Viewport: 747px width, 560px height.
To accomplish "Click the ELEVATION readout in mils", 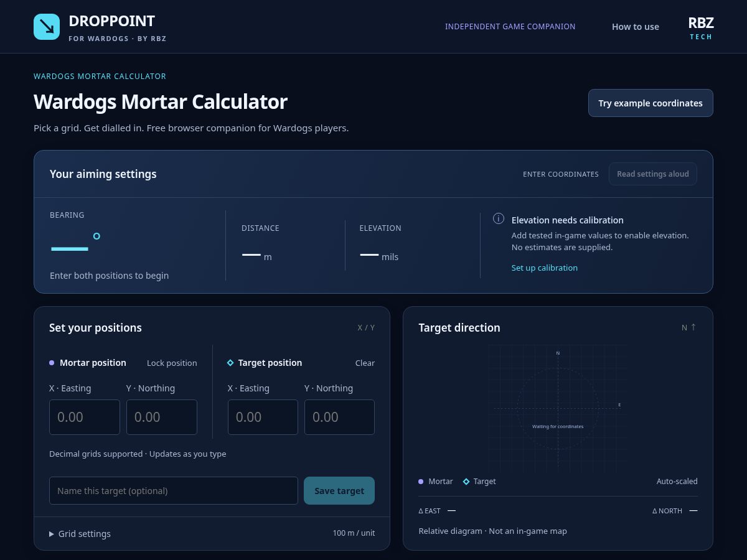I will [378, 256].
